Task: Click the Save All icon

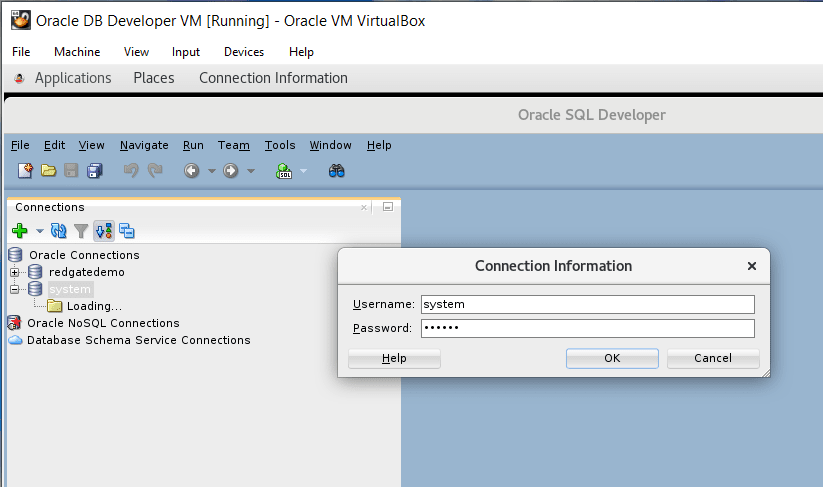Action: coord(95,171)
